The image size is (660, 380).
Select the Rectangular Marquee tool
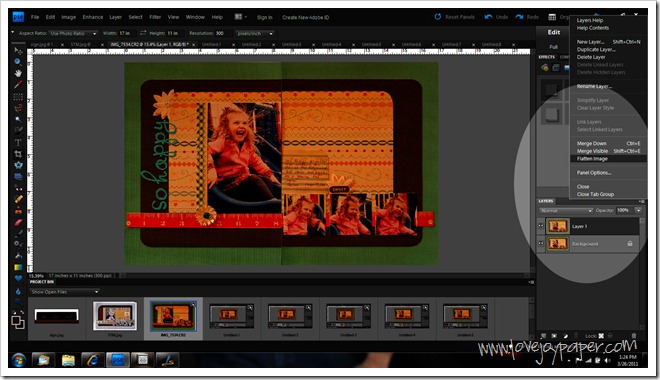18,97
